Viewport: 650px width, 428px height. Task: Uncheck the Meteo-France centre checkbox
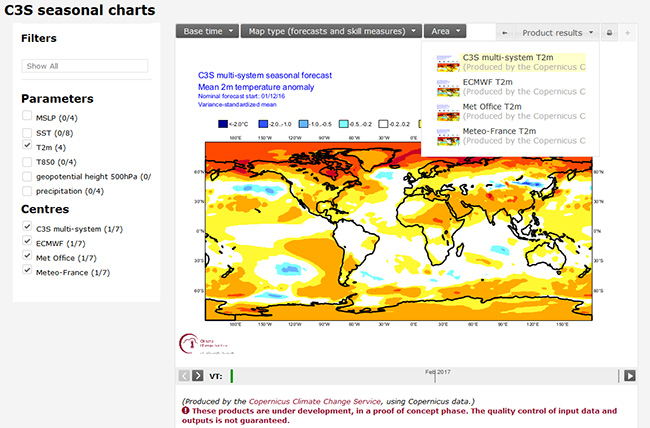[x=27, y=270]
